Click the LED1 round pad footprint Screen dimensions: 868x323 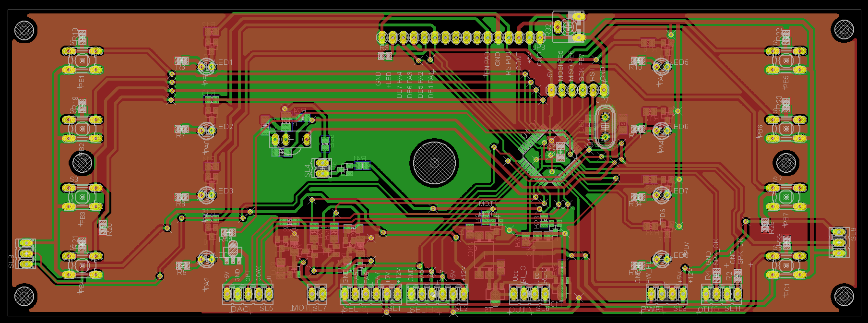[x=206, y=66]
